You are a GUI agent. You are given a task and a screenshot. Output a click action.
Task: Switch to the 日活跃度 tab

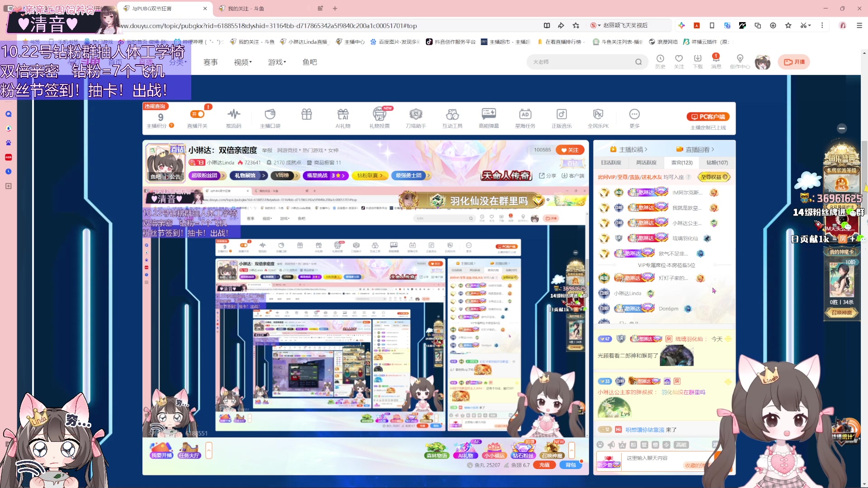(x=611, y=163)
